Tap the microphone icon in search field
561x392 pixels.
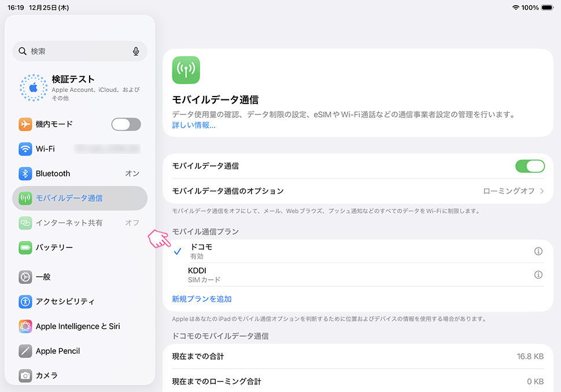tap(136, 51)
